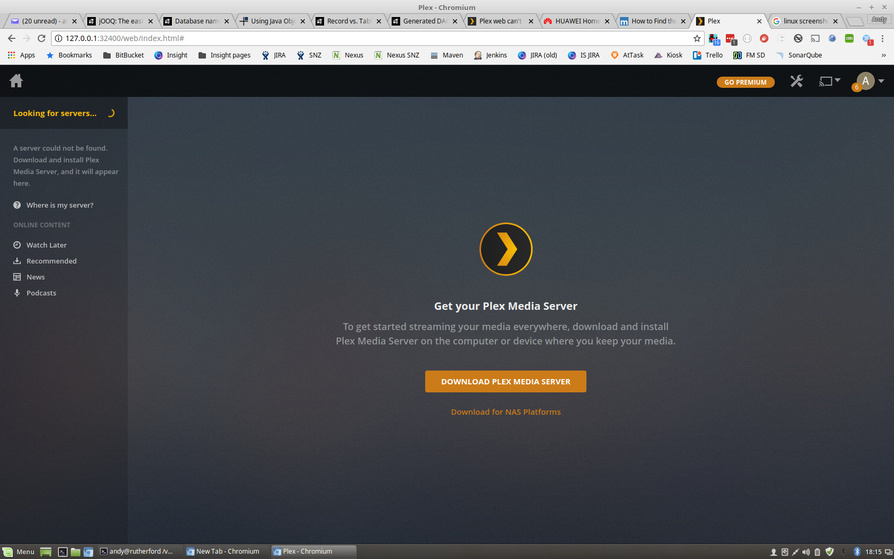Click the volume speaker tray icon

pos(806,552)
